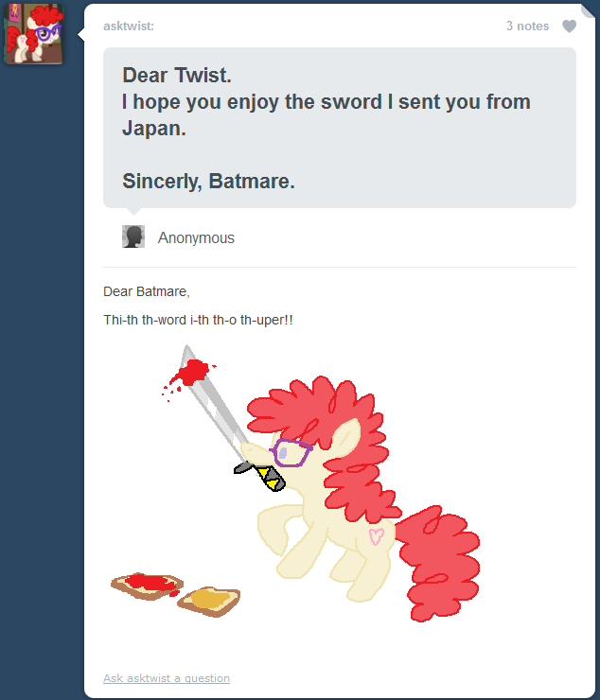Click the 'Dear Twist.' question heading
The height and width of the screenshot is (700, 600).
pyautogui.click(x=177, y=75)
